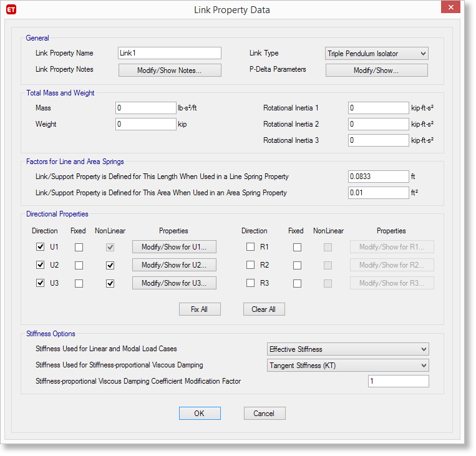Click the Directional Properties group heading

pos(57,214)
